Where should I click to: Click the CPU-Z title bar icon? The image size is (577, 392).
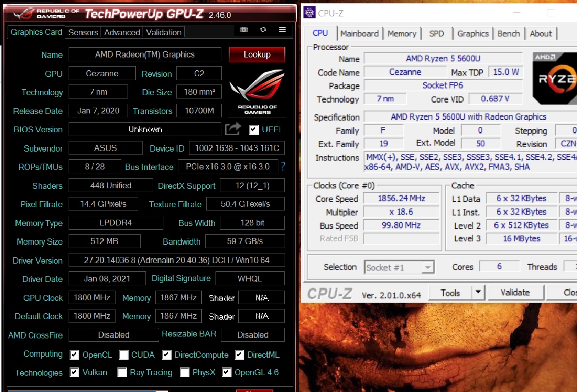click(x=309, y=13)
